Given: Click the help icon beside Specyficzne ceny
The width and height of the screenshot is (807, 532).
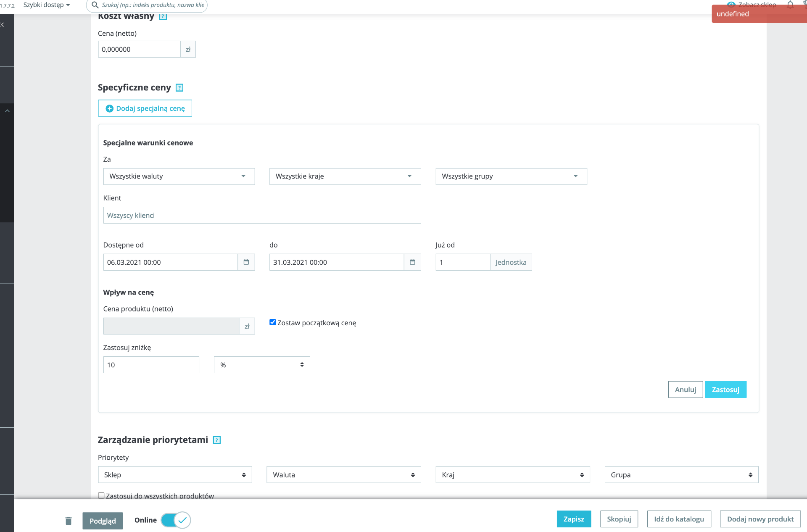Looking at the screenshot, I should click(x=179, y=88).
